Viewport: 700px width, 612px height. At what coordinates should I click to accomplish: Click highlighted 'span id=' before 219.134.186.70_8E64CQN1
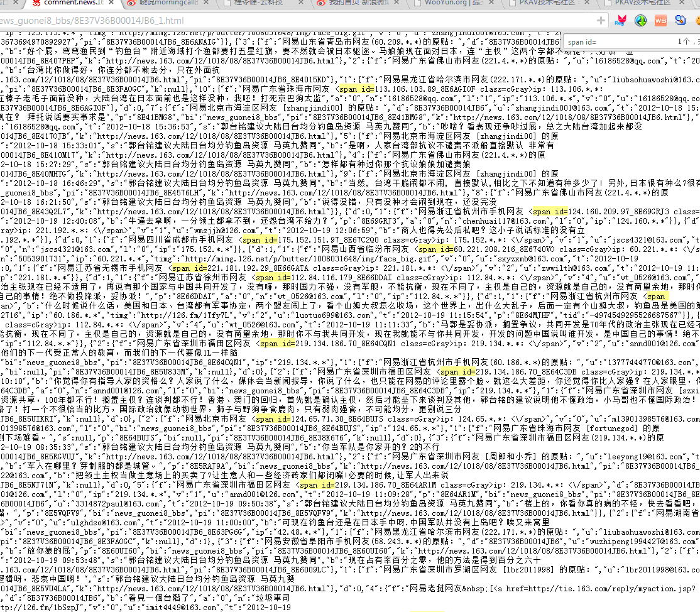[x=277, y=344]
